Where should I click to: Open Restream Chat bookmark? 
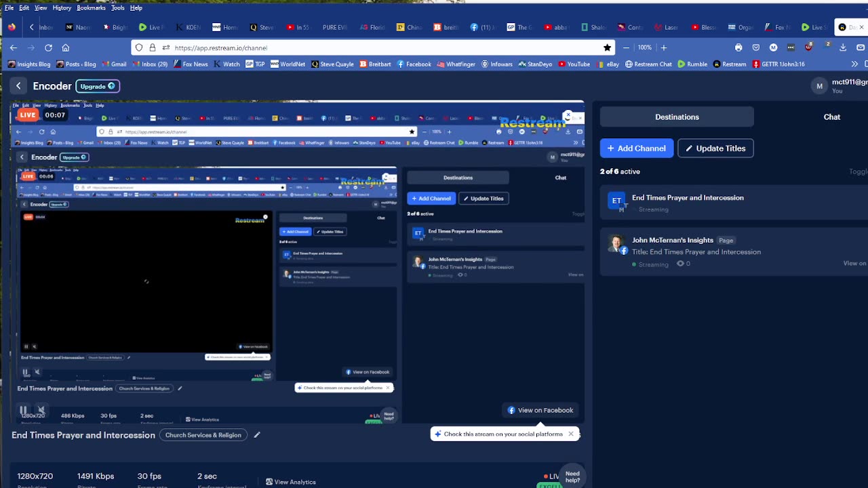click(648, 64)
